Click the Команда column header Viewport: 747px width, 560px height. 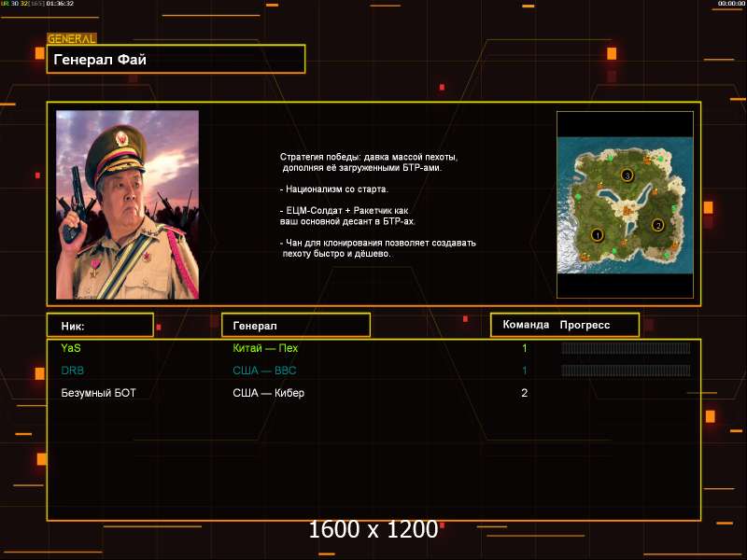click(x=526, y=325)
